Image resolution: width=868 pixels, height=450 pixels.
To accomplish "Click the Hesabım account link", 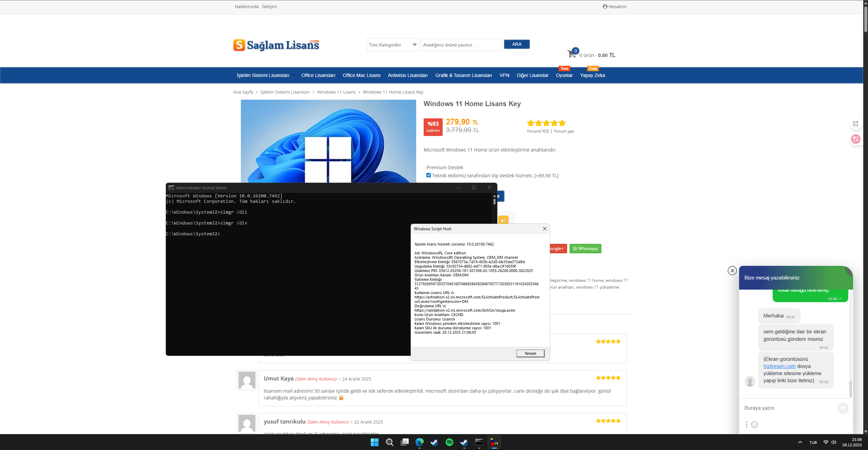I will point(615,6).
